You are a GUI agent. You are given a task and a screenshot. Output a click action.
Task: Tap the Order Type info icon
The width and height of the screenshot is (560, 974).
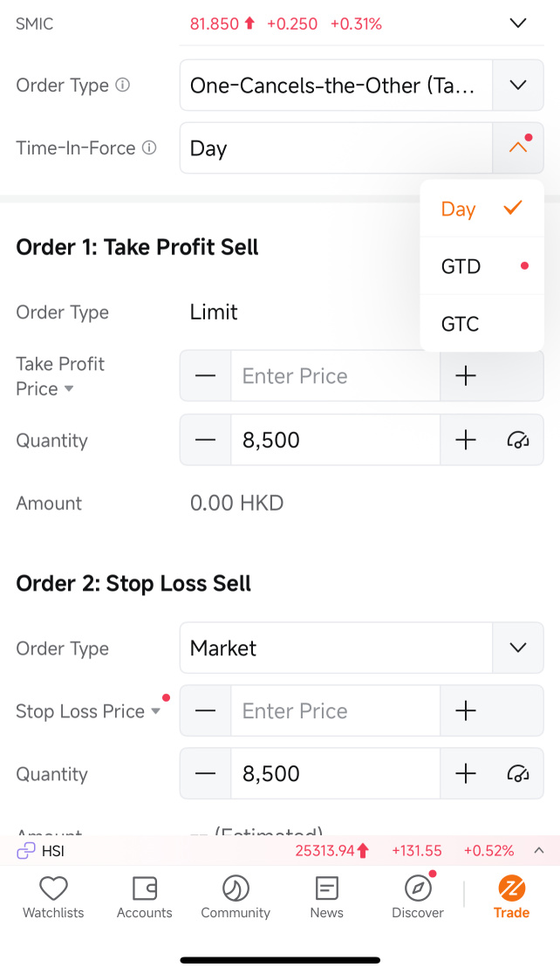tap(123, 85)
